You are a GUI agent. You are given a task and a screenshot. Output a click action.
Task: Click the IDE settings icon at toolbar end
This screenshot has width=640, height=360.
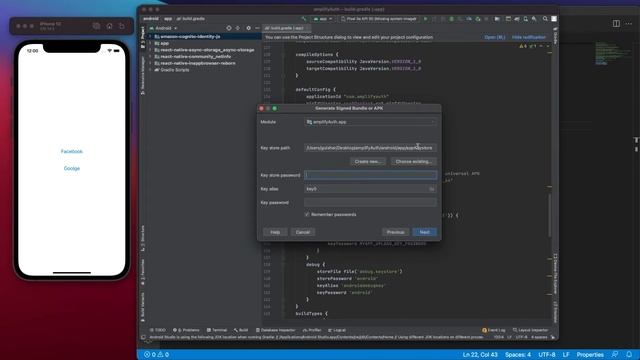point(554,19)
